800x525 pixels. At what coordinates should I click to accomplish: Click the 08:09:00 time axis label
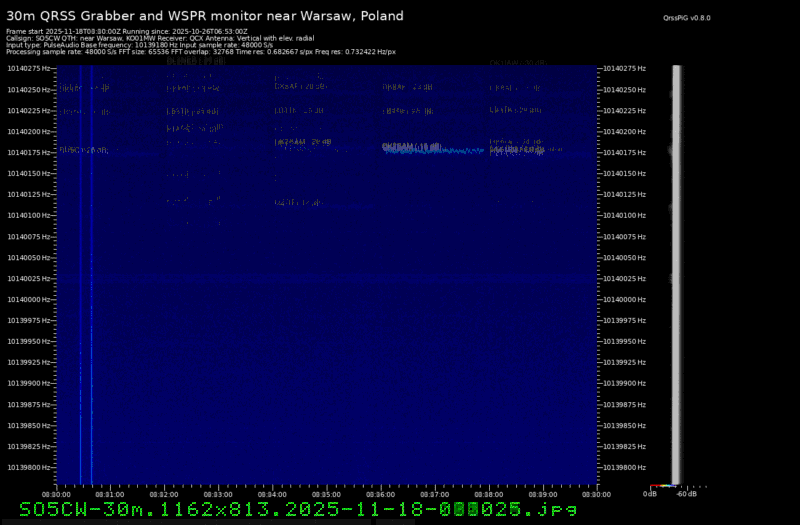(543, 494)
